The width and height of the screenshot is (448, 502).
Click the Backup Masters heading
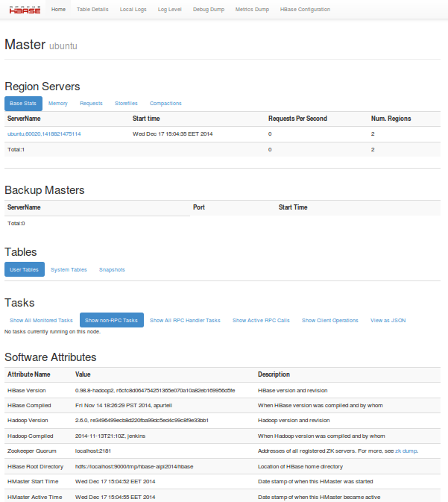(45, 190)
